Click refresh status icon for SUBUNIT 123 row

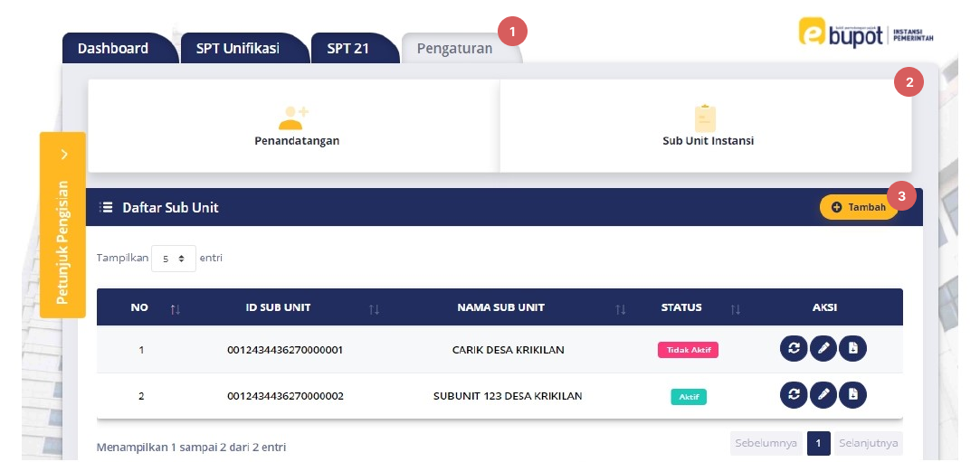click(794, 394)
